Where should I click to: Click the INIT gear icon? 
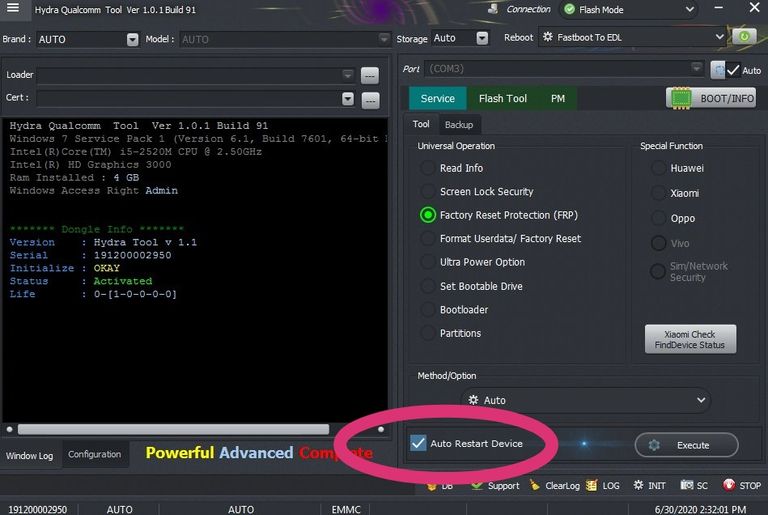(x=638, y=485)
